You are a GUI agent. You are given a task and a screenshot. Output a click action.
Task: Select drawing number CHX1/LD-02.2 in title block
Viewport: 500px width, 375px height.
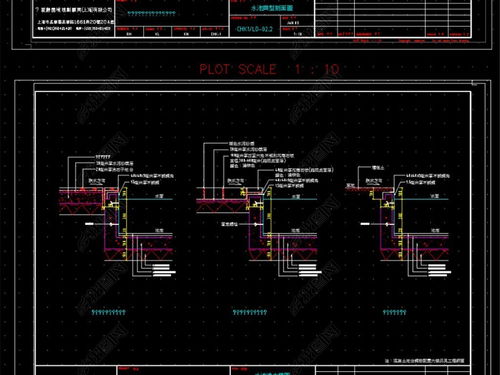(x=254, y=29)
